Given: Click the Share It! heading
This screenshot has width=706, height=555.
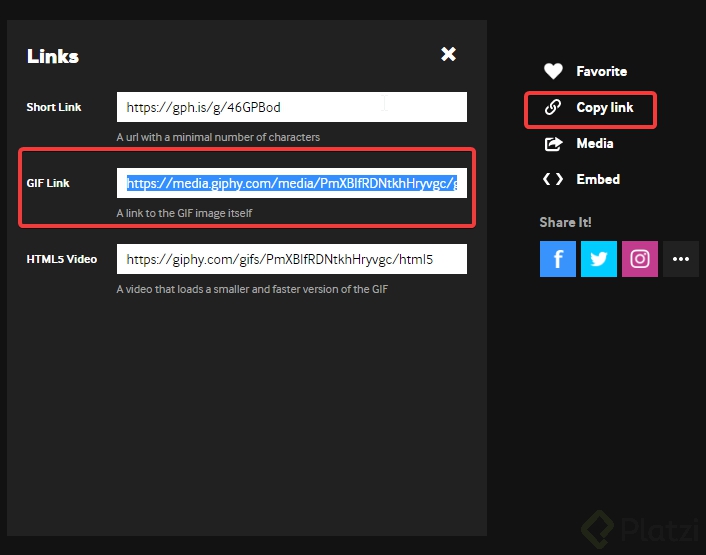Looking at the screenshot, I should tap(566, 222).
